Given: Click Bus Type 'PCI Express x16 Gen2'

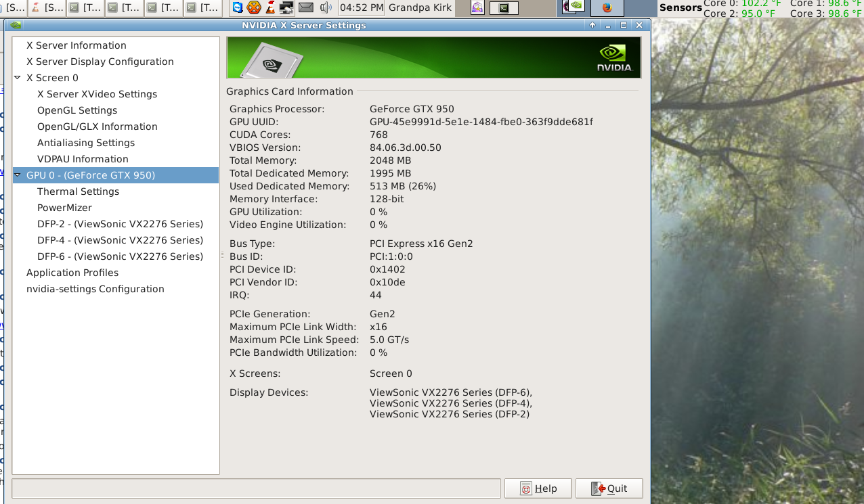Looking at the screenshot, I should 421,244.
